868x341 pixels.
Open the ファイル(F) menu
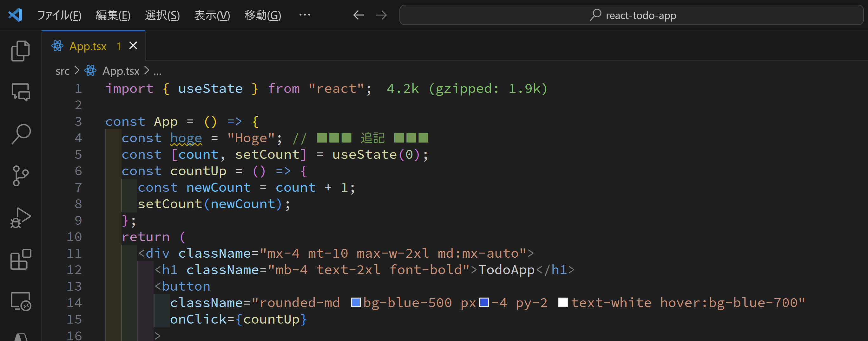point(59,15)
